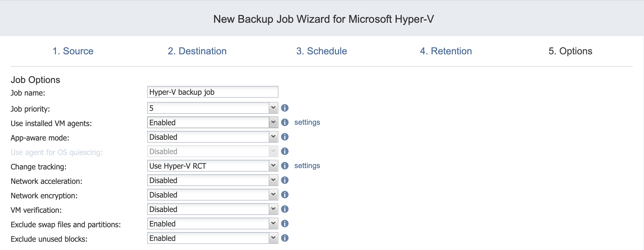Switch to the 3. Schedule step
644x250 pixels.
click(x=321, y=51)
